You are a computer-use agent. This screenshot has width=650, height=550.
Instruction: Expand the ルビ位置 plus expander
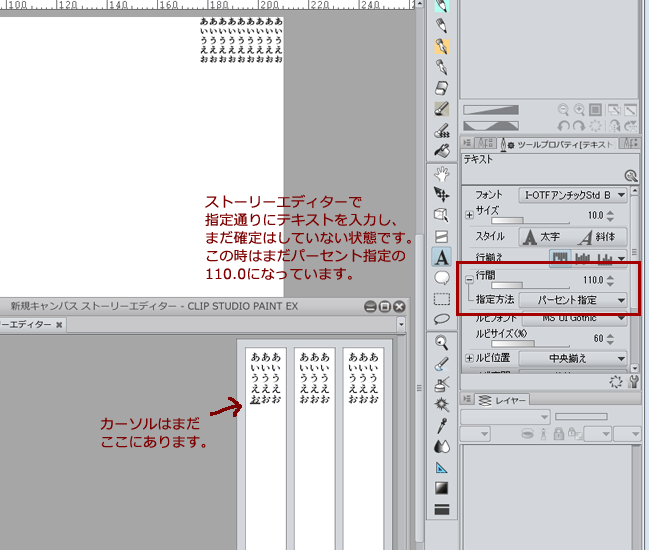pyautogui.click(x=469, y=358)
